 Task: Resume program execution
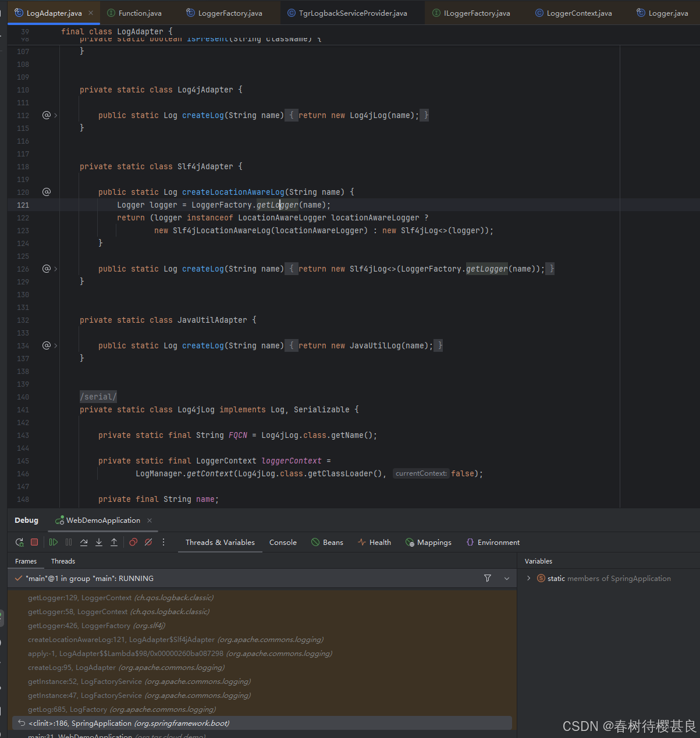coord(54,542)
